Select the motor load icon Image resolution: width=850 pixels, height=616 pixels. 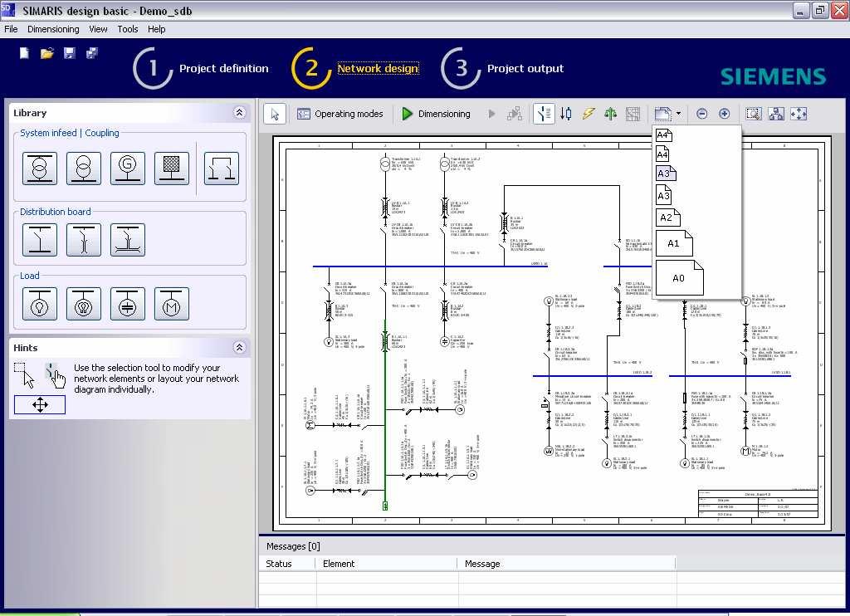tap(172, 304)
